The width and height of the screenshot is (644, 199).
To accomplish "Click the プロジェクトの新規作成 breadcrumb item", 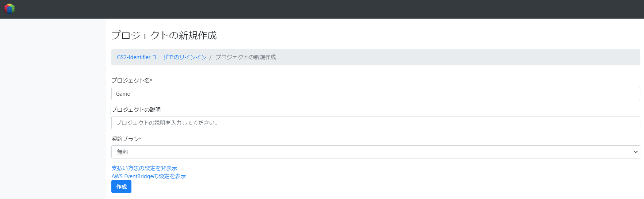I will 246,57.
